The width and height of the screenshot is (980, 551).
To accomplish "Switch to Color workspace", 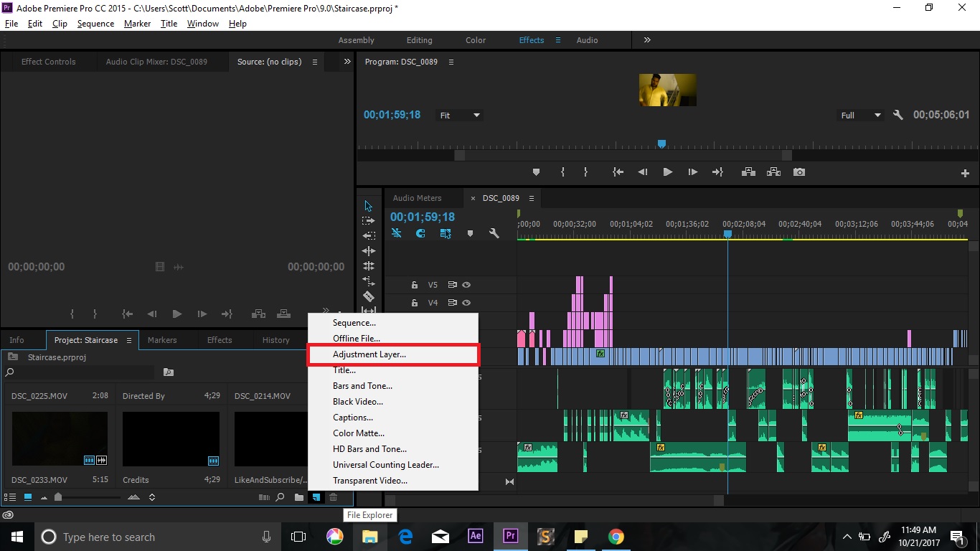I will pyautogui.click(x=476, y=40).
